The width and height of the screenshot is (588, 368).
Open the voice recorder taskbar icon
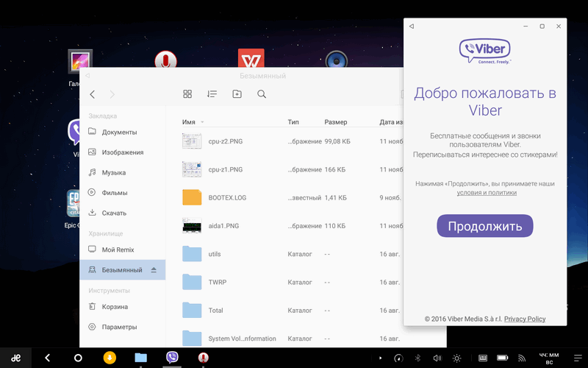tap(204, 358)
